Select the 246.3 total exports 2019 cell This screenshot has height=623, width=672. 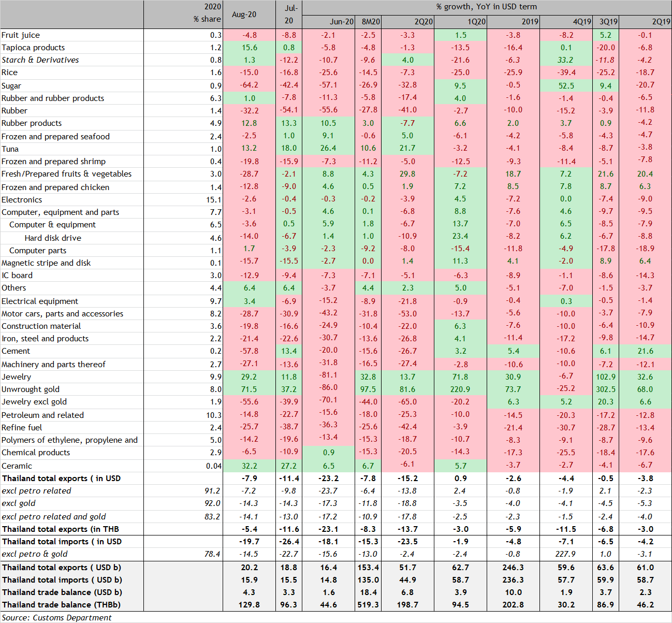pos(513,568)
